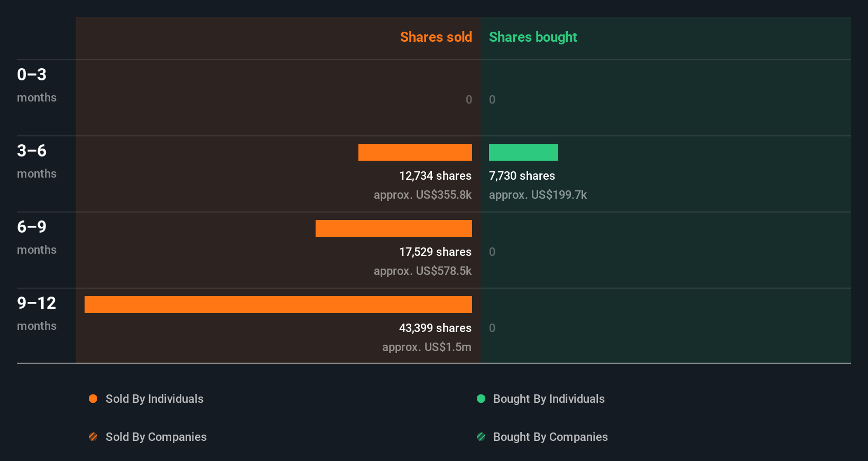Image resolution: width=868 pixels, height=461 pixels.
Task: Click the zero bought value in 9–12 months row
Action: click(x=492, y=328)
